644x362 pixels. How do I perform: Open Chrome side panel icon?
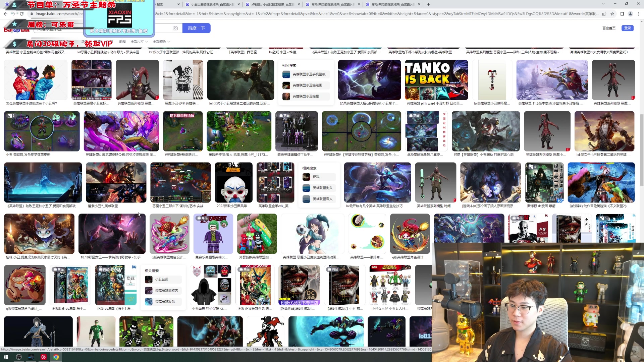tap(622, 14)
